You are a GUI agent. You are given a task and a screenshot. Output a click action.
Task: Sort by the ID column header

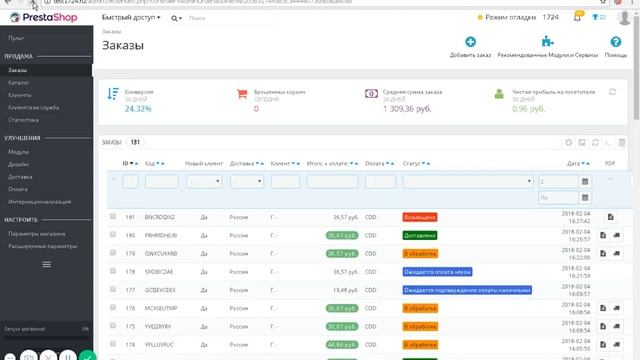[127, 164]
